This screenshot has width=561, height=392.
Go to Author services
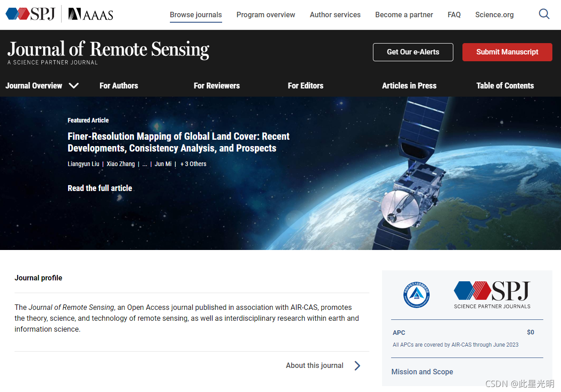click(x=335, y=15)
